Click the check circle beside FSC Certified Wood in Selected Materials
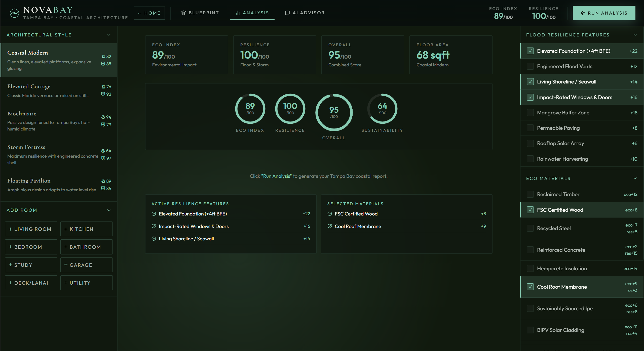 (x=330, y=214)
